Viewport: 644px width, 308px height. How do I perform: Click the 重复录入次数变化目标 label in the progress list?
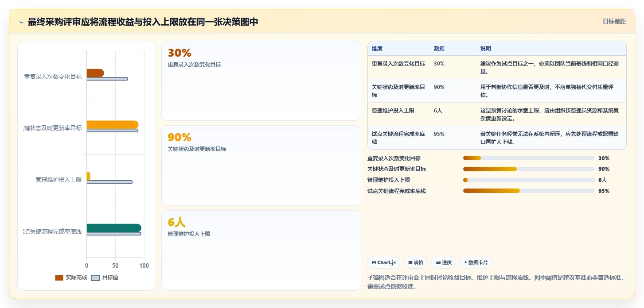(394, 158)
